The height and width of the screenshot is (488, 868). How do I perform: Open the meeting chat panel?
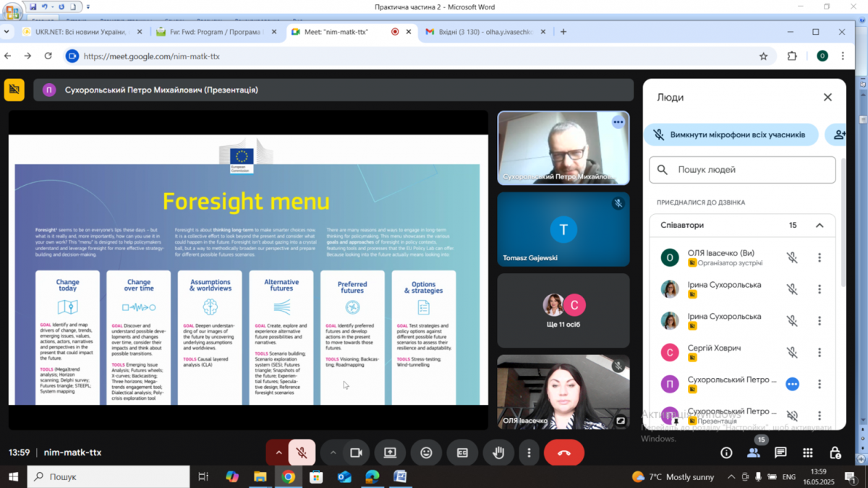point(780,453)
